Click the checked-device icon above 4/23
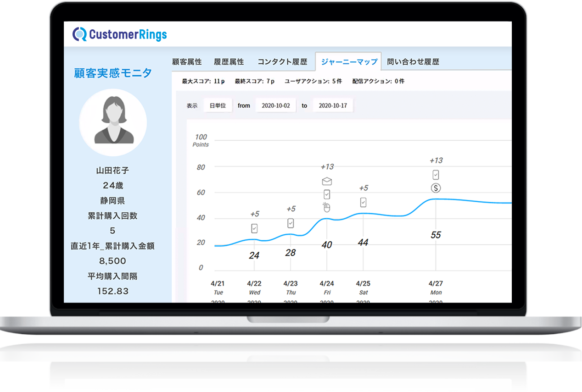Viewport: 582px width, 392px height. pyautogui.click(x=291, y=223)
